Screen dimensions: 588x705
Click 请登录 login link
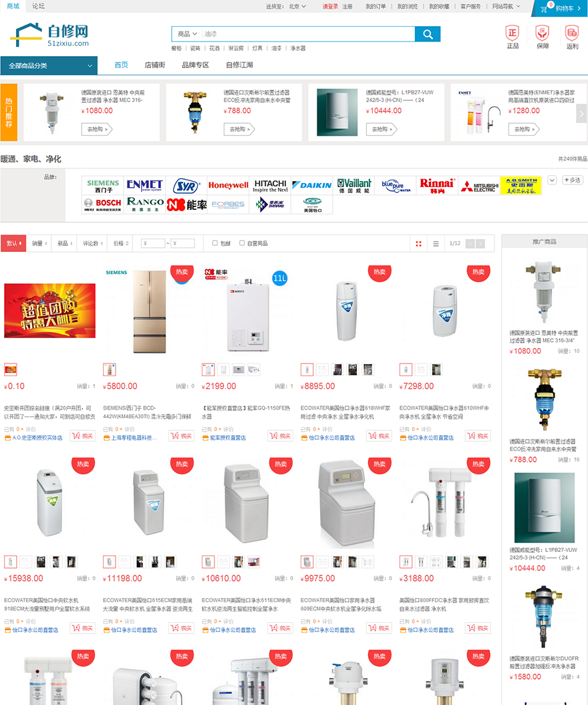tap(330, 7)
